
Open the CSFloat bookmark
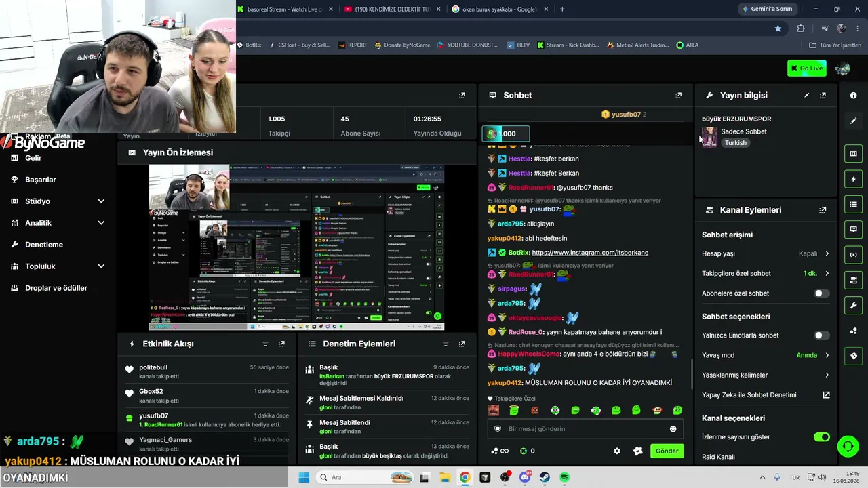point(299,45)
